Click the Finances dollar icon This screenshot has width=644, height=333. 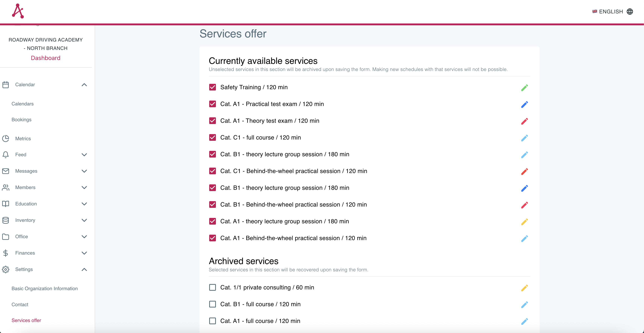(x=6, y=253)
